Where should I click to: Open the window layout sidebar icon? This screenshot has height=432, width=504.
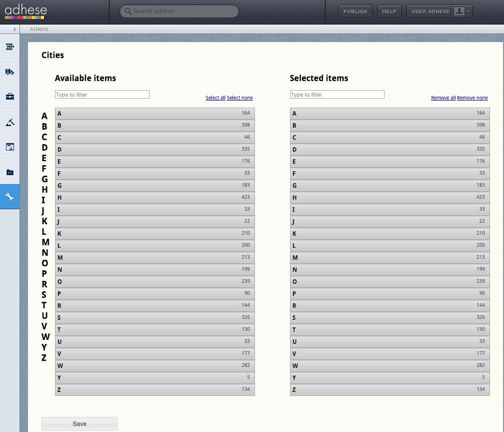click(x=9, y=147)
